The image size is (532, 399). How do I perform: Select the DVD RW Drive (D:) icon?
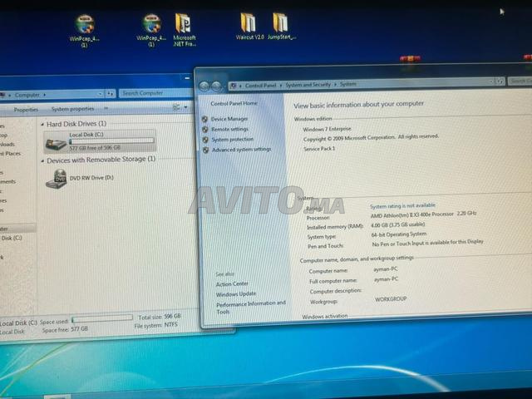tap(57, 179)
